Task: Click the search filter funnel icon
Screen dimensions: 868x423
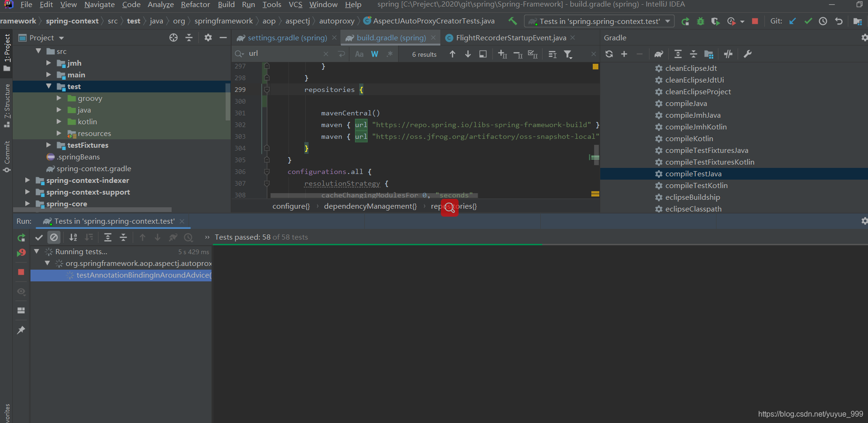Action: (568, 54)
